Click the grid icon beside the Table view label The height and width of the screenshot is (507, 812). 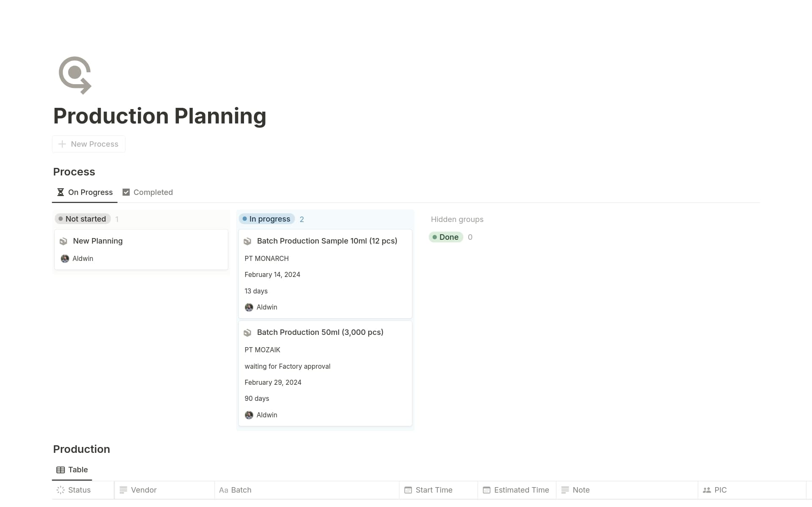pyautogui.click(x=60, y=470)
